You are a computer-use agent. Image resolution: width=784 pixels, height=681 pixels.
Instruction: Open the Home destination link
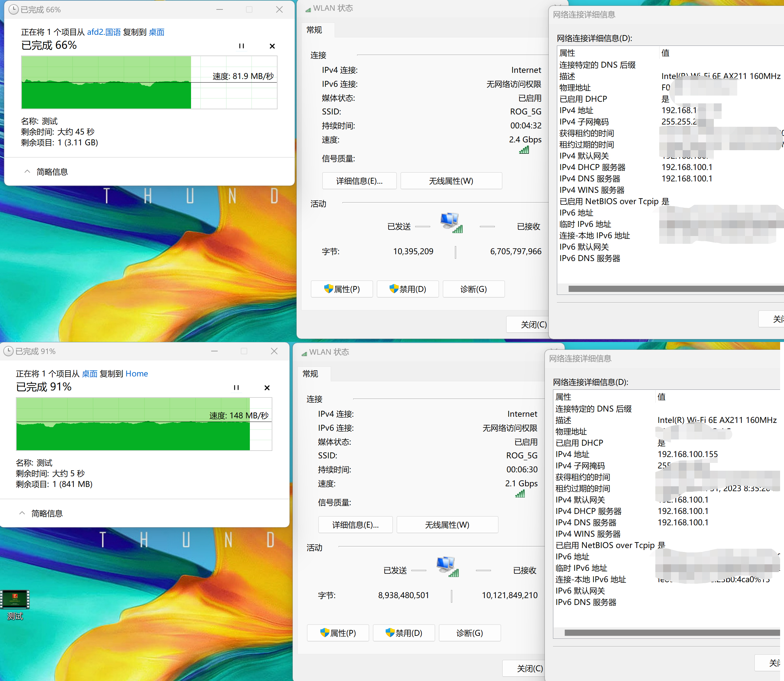(136, 373)
